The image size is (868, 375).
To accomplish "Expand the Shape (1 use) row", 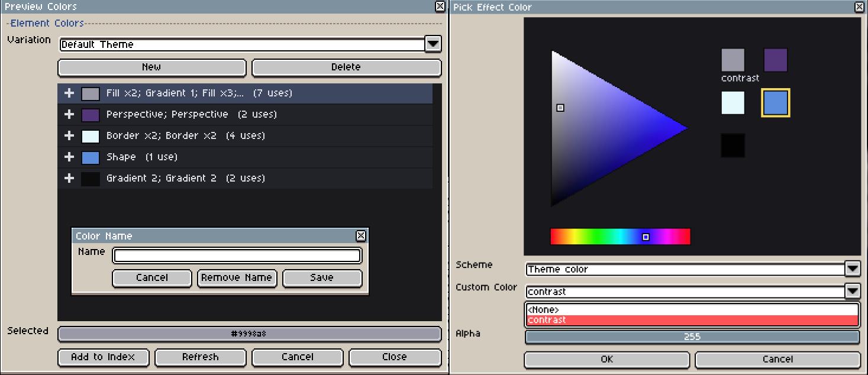I will tap(69, 157).
